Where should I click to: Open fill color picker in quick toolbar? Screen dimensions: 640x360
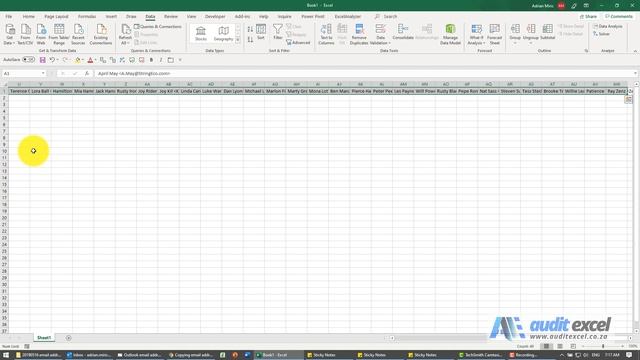tap(78, 60)
